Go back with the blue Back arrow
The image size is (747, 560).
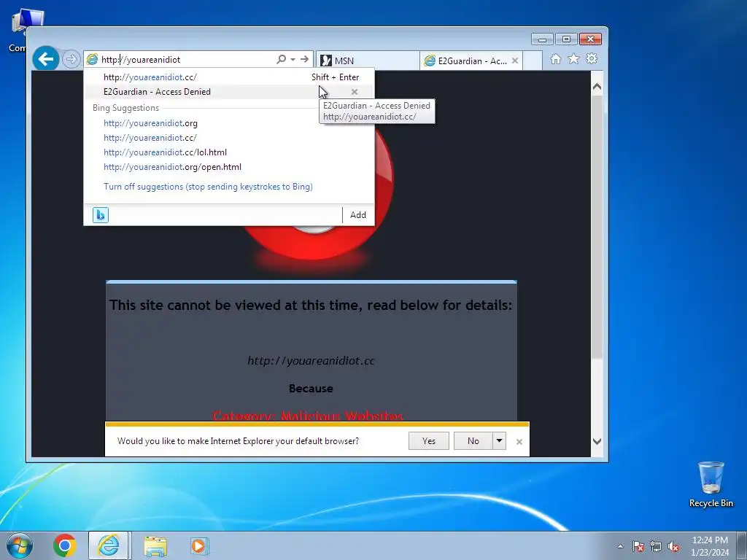pyautogui.click(x=46, y=59)
